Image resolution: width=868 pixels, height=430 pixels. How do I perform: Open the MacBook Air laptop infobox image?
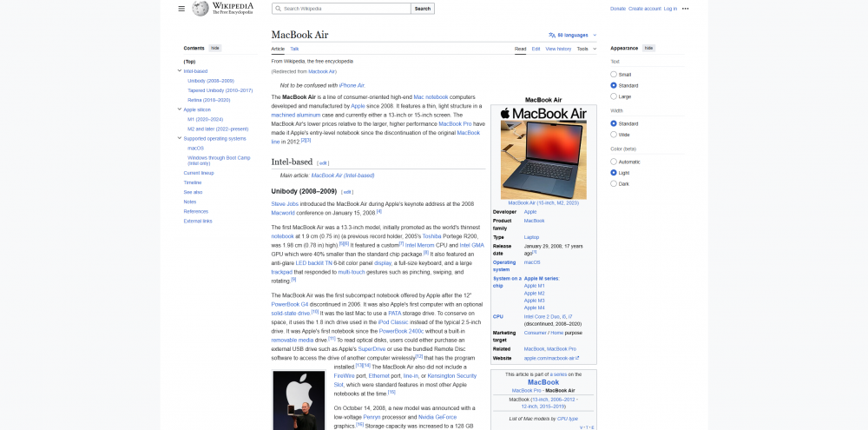543,160
